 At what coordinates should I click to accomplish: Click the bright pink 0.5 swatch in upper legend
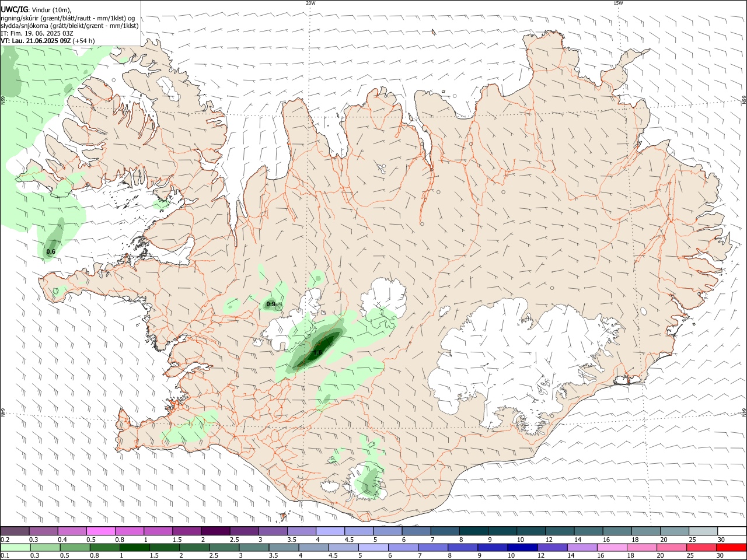pos(101,531)
